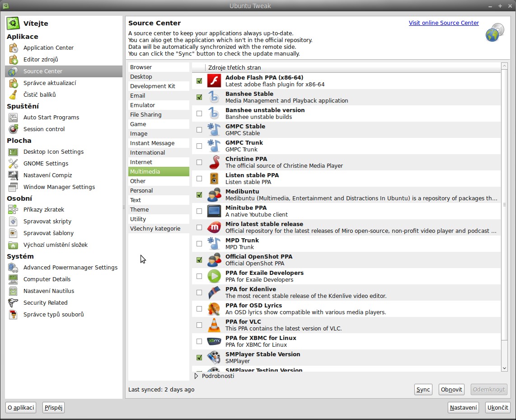
Task: Click the Spravovat šablony icon
Action: 14,233
